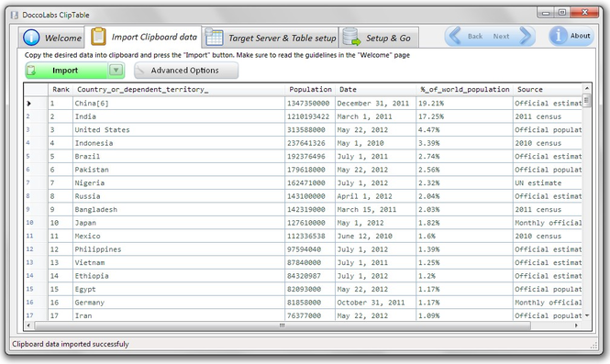
Task: Select the Ethiopia cell
Action: coord(179,276)
